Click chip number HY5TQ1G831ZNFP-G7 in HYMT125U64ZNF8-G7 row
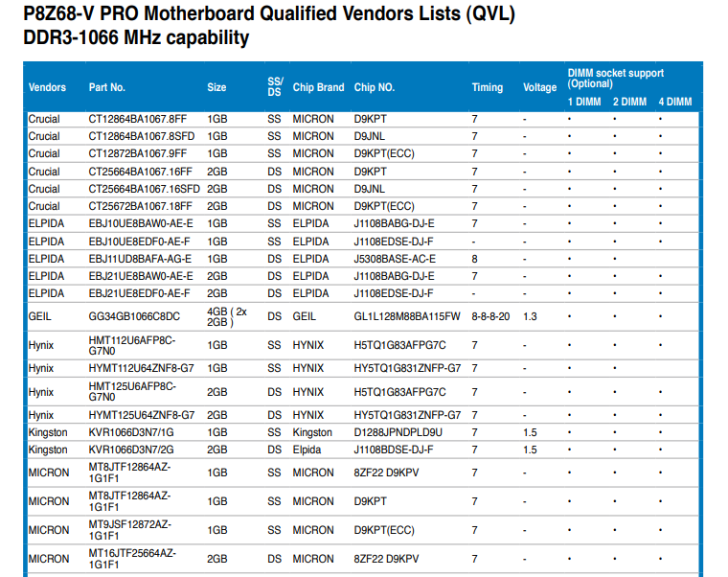 pyautogui.click(x=407, y=415)
